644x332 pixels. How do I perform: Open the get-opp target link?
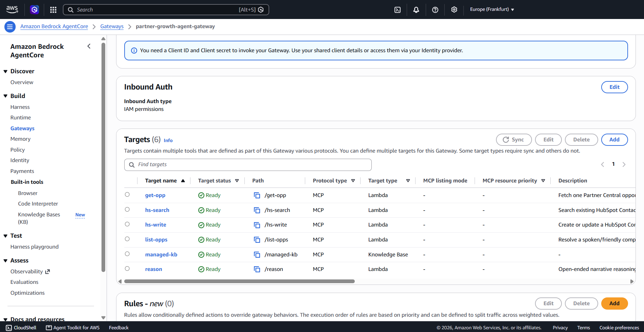(x=155, y=195)
